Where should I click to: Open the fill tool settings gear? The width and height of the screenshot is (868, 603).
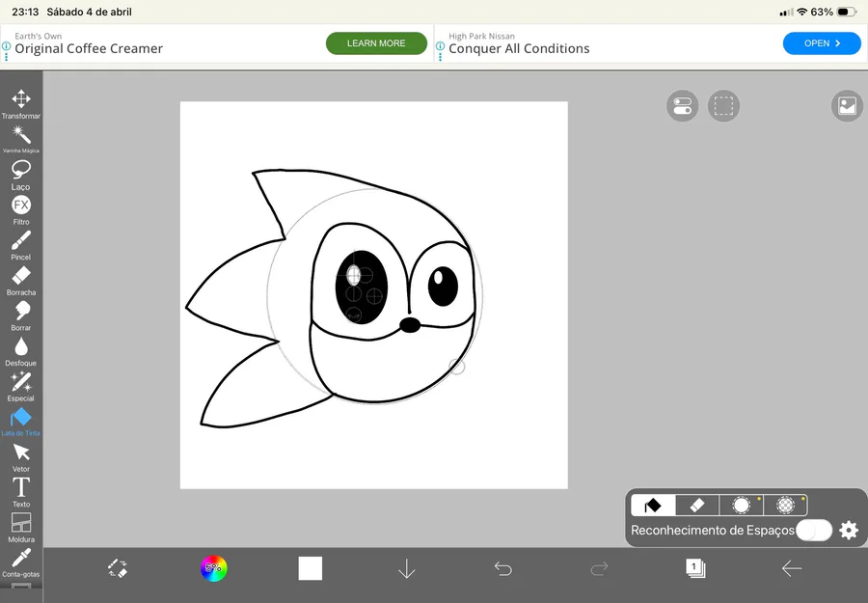(x=849, y=531)
